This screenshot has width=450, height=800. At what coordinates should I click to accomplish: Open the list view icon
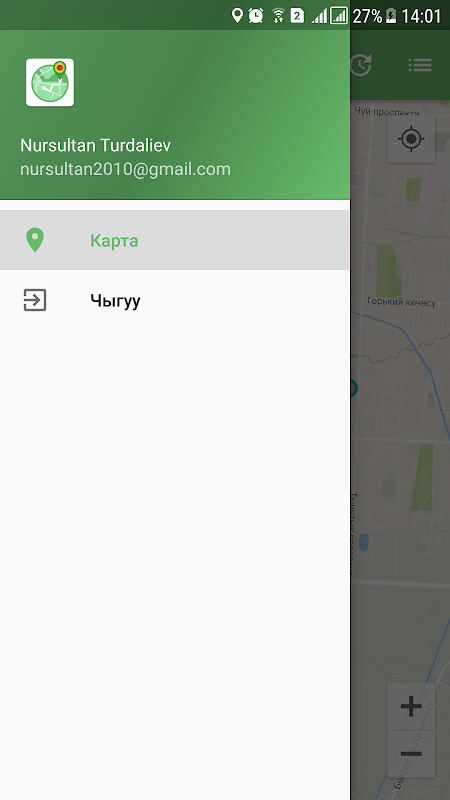coord(420,65)
